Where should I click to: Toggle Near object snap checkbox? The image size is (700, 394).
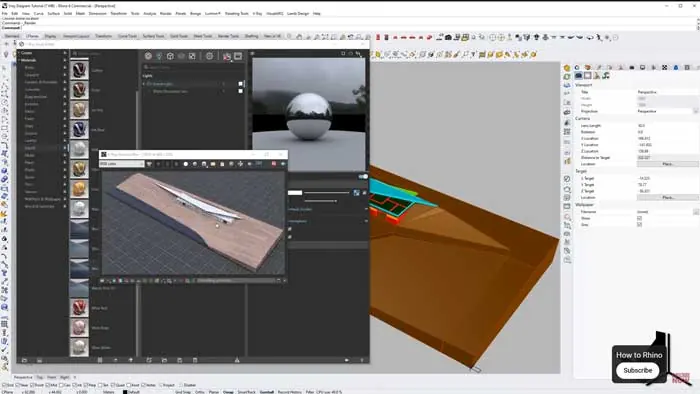point(18,385)
